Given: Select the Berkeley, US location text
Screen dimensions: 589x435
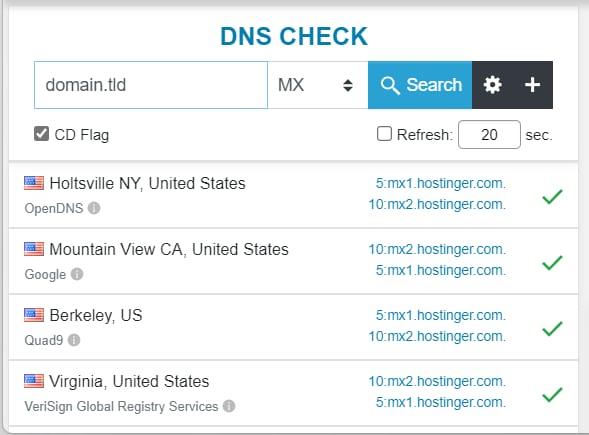Looking at the screenshot, I should tap(96, 316).
